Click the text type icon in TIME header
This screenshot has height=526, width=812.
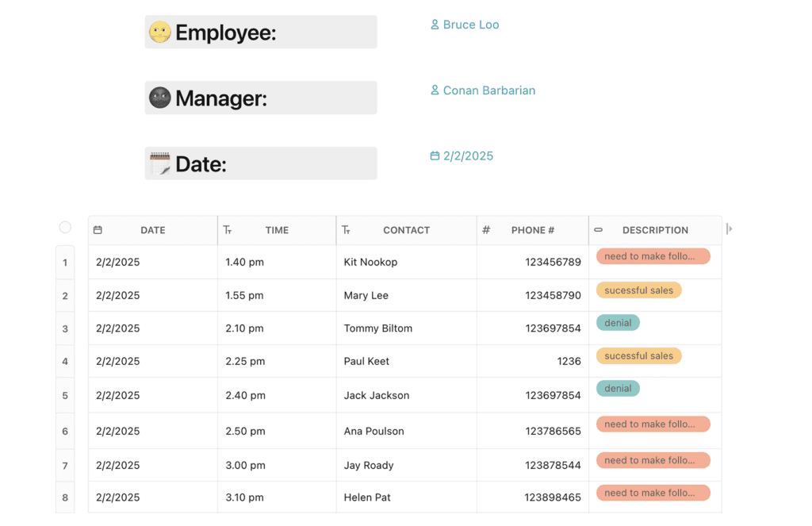tap(228, 230)
